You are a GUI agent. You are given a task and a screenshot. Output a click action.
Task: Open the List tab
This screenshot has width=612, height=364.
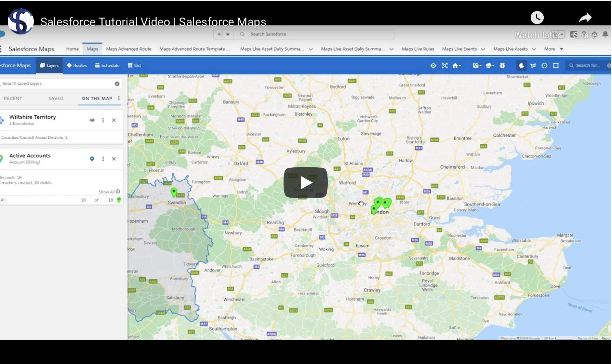click(134, 66)
